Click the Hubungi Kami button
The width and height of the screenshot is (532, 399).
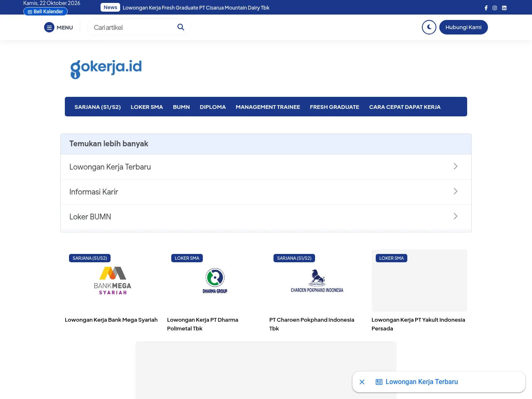tap(463, 27)
